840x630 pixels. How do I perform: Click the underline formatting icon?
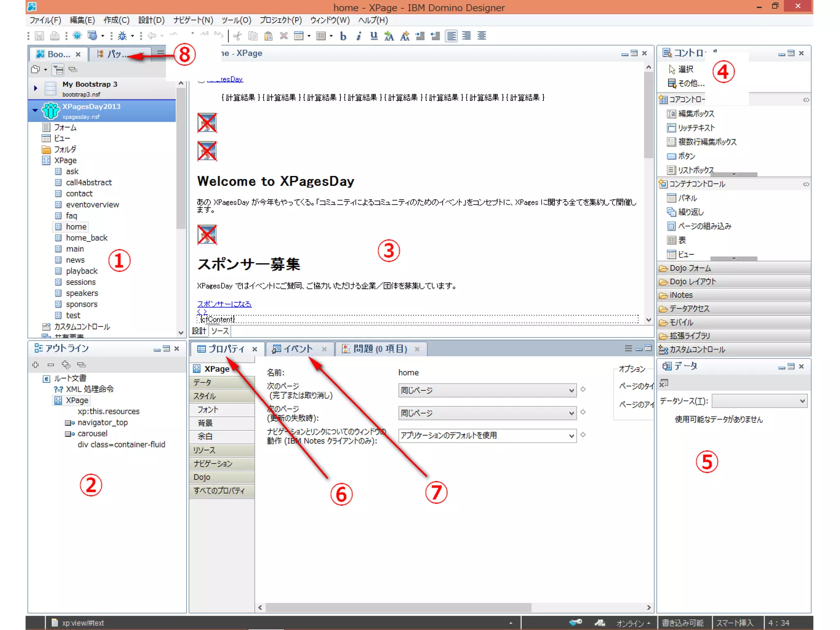[x=374, y=36]
